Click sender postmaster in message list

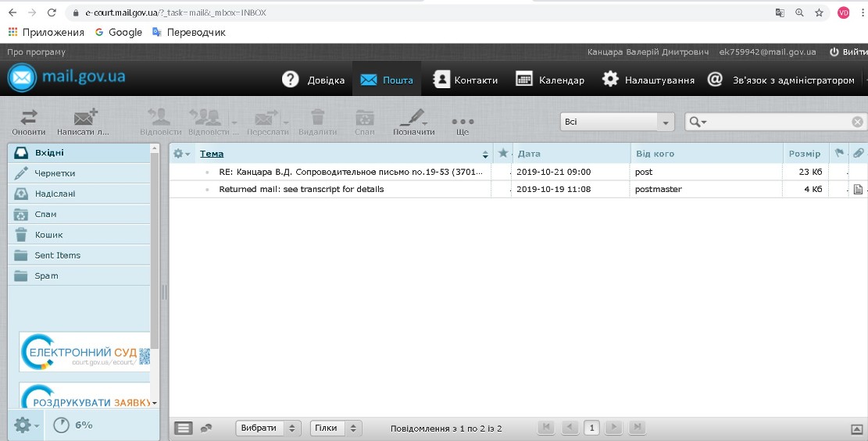pos(658,189)
